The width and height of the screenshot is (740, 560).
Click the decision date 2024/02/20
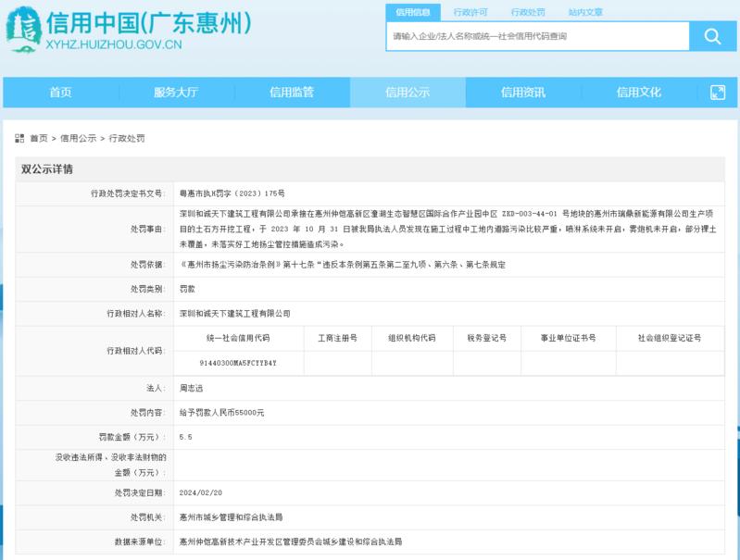coord(201,492)
